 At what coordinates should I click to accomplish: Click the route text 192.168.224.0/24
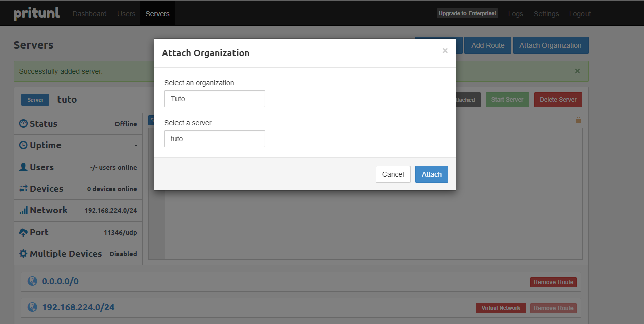point(79,307)
